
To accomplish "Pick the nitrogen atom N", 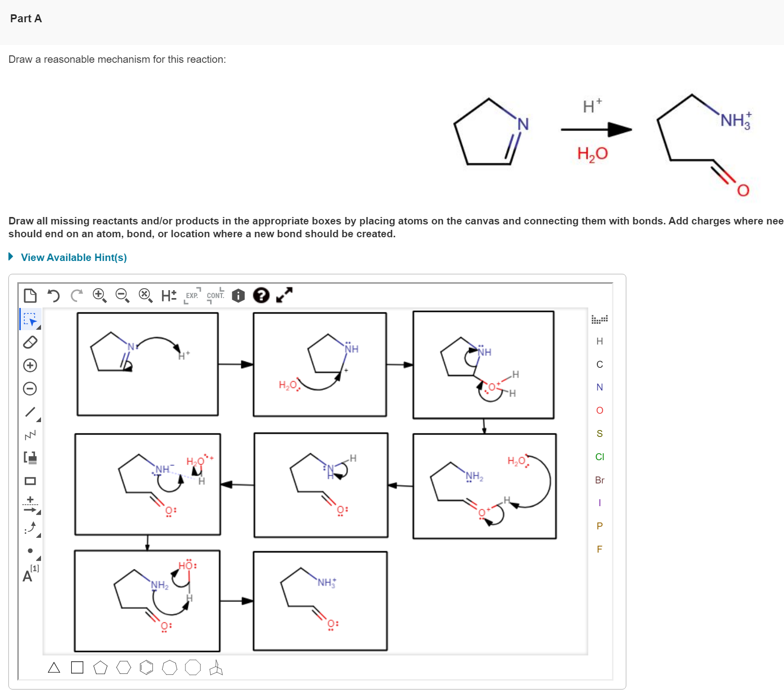I will [600, 387].
